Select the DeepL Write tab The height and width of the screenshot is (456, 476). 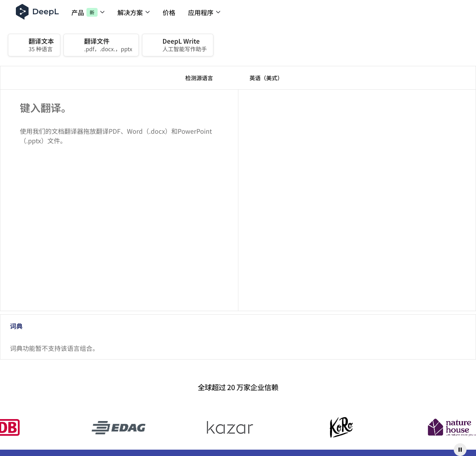pos(177,45)
